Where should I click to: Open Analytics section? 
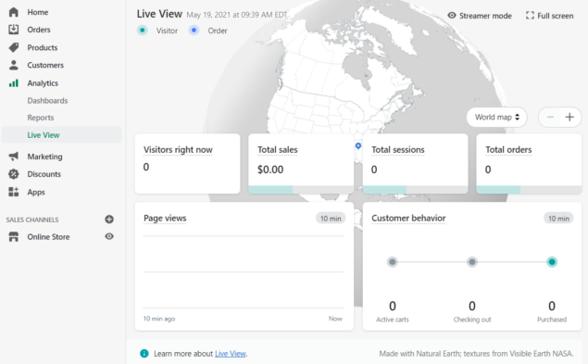click(43, 83)
